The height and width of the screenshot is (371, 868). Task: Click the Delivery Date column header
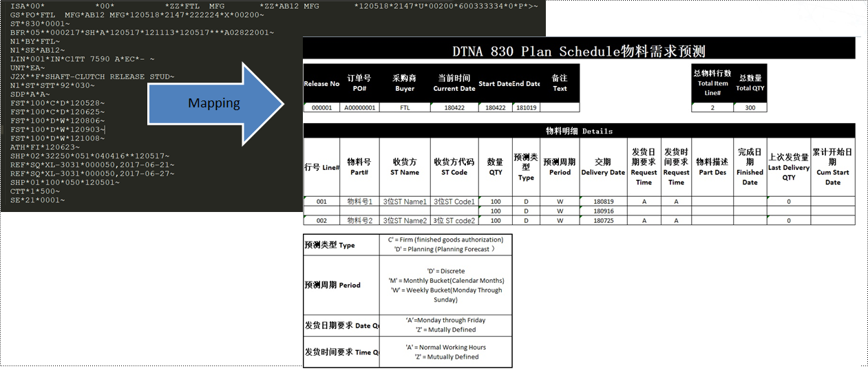pos(603,167)
